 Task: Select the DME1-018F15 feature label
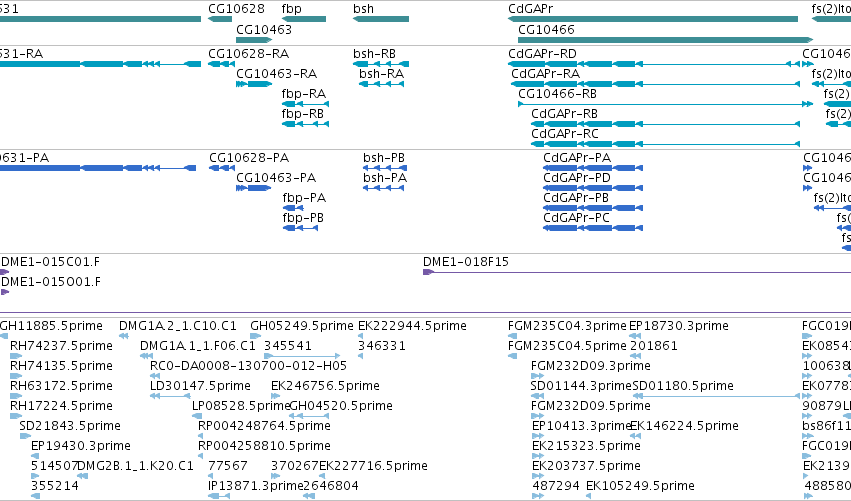pyautogui.click(x=466, y=262)
